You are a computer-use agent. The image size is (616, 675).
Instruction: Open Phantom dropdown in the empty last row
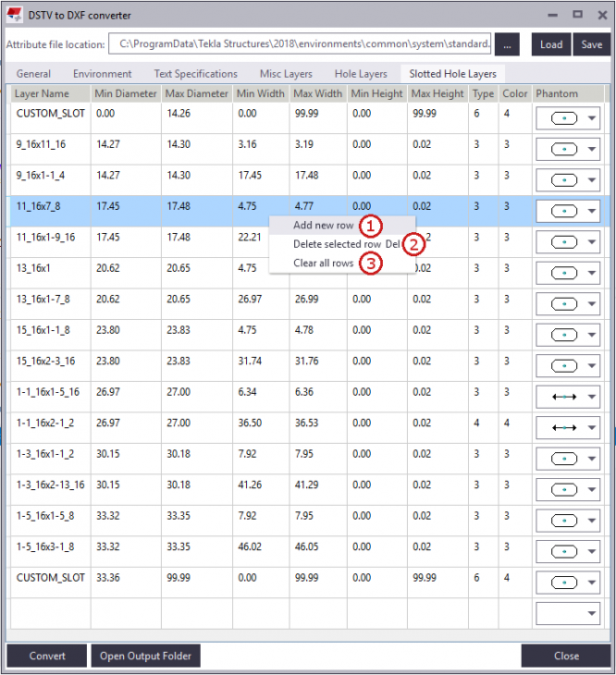[x=568, y=613]
